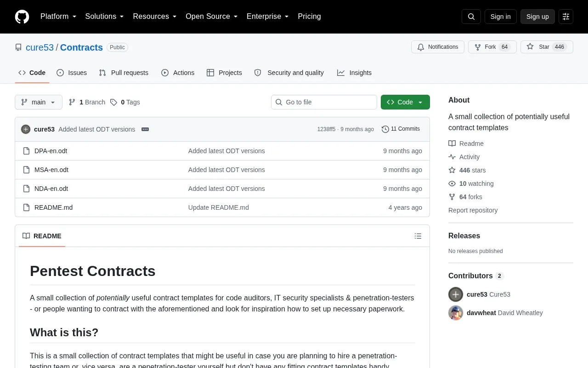588x368 pixels.
Task: Expand the Enterprise menu
Action: tap(268, 17)
